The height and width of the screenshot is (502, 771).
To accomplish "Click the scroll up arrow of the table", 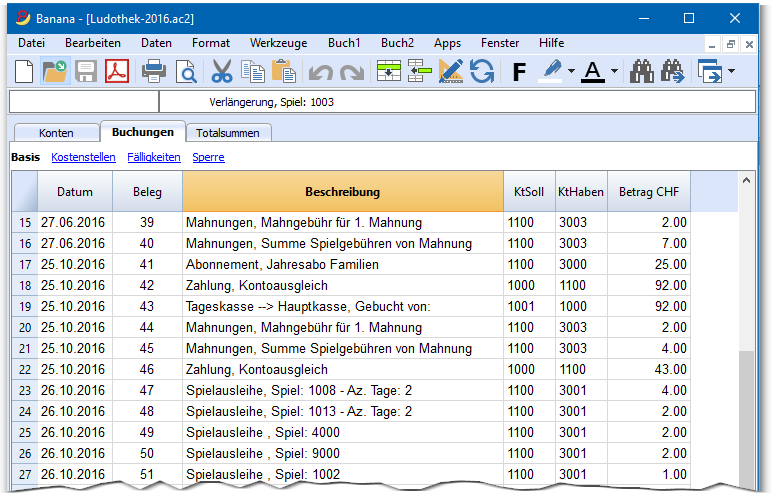I will (x=746, y=180).
